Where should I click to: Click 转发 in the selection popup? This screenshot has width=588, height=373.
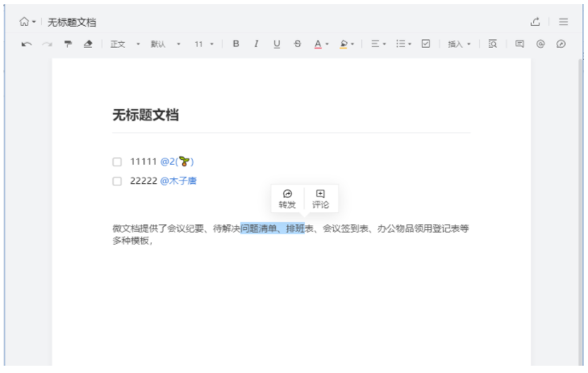[x=287, y=199]
